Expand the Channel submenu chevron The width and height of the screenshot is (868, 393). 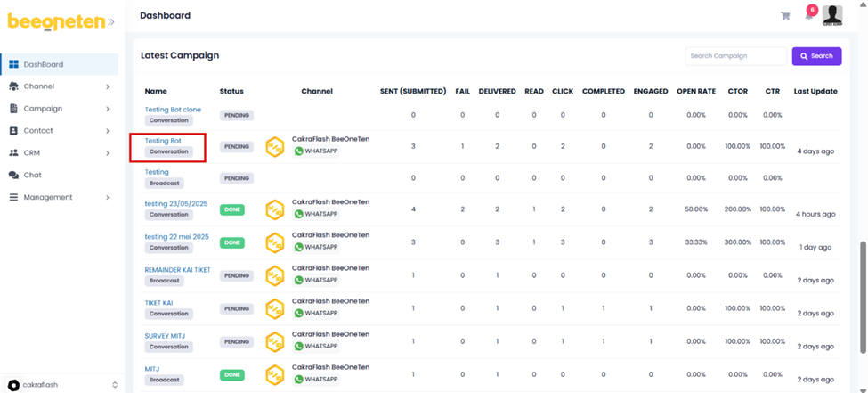[x=107, y=87]
